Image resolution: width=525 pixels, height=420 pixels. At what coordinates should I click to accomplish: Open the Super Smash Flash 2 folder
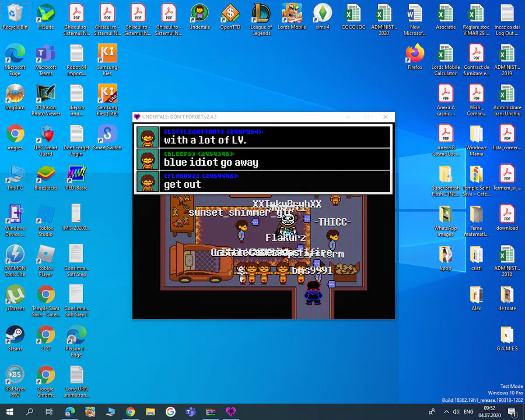pos(446,180)
